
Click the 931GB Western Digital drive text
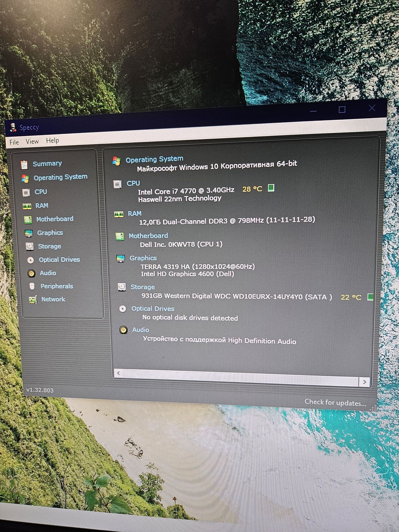[x=237, y=296]
